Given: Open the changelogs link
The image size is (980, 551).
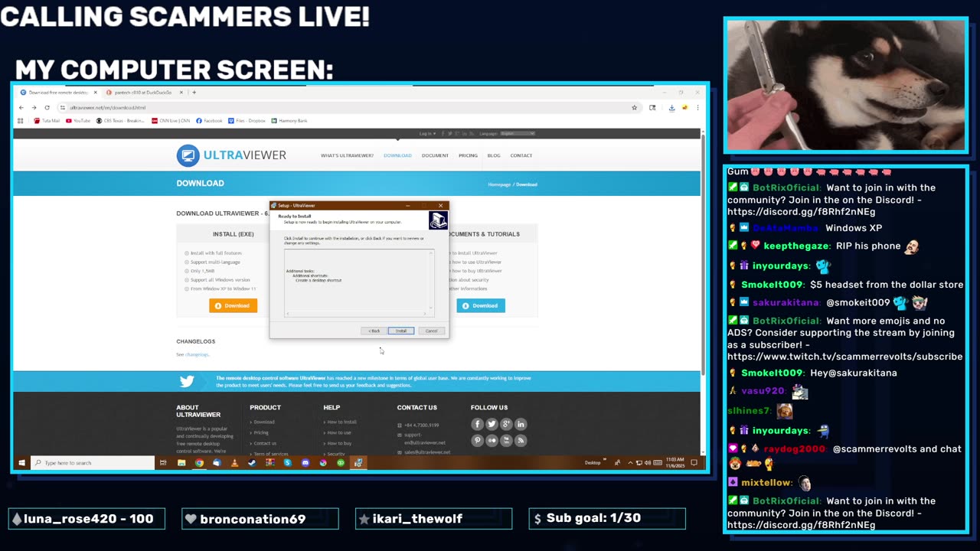Looking at the screenshot, I should 197,354.
